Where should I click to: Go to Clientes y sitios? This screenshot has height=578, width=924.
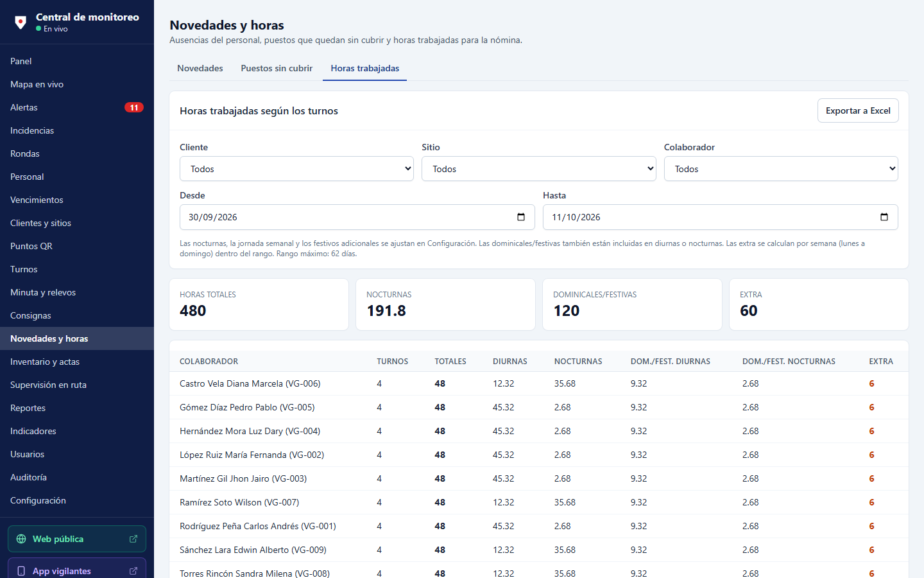[77, 223]
